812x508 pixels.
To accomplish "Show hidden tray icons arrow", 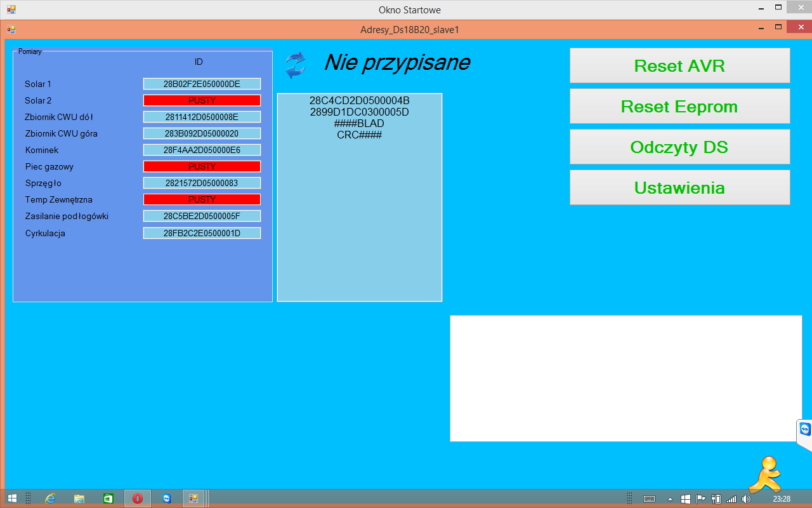I will [671, 498].
